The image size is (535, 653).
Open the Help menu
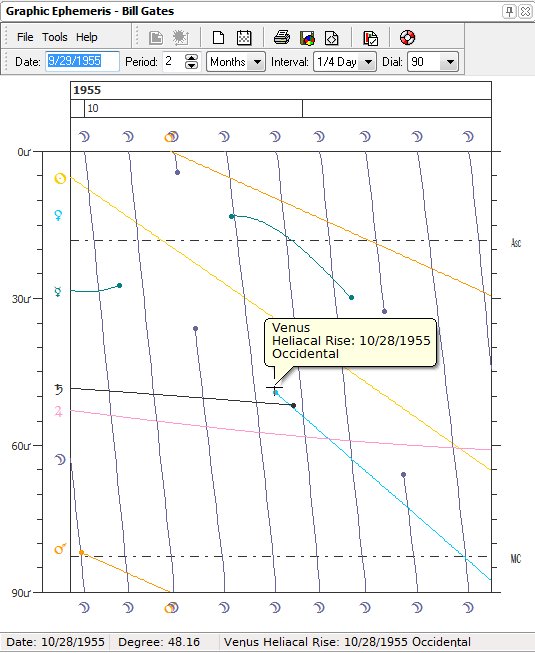(x=87, y=37)
